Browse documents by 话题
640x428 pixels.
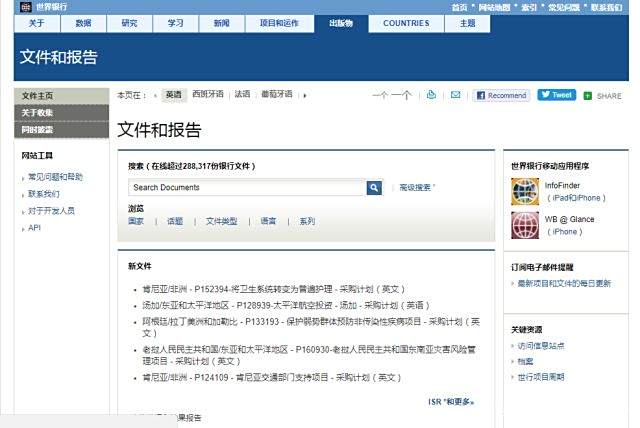175,222
